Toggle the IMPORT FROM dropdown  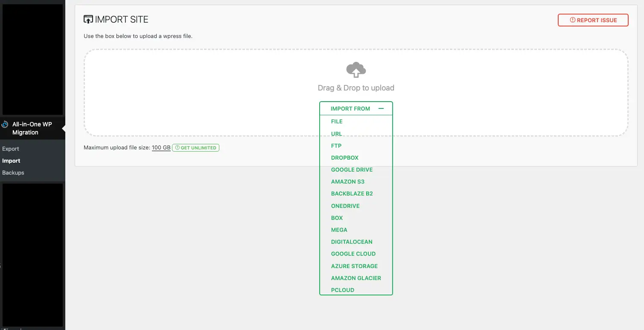click(x=356, y=108)
